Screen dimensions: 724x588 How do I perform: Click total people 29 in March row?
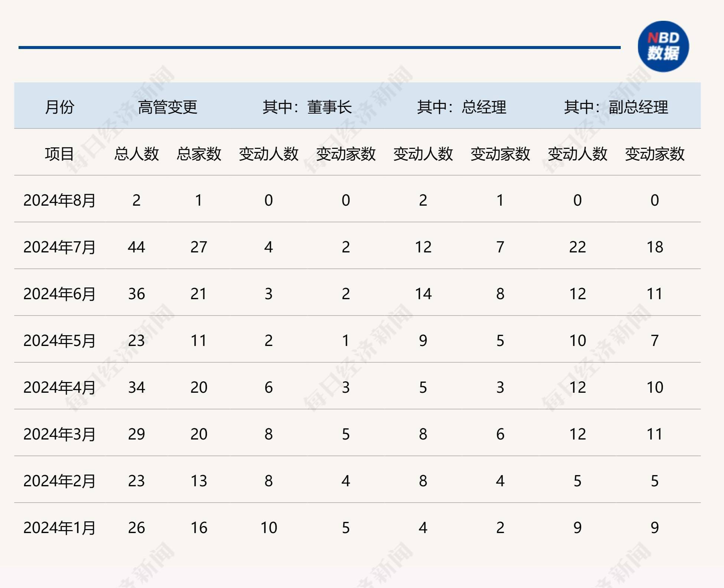pyautogui.click(x=136, y=434)
